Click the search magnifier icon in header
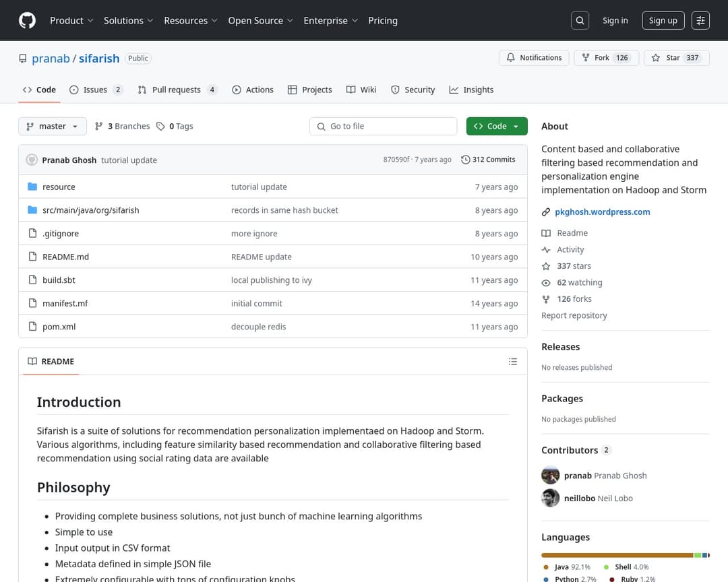The image size is (728, 582). point(580,20)
